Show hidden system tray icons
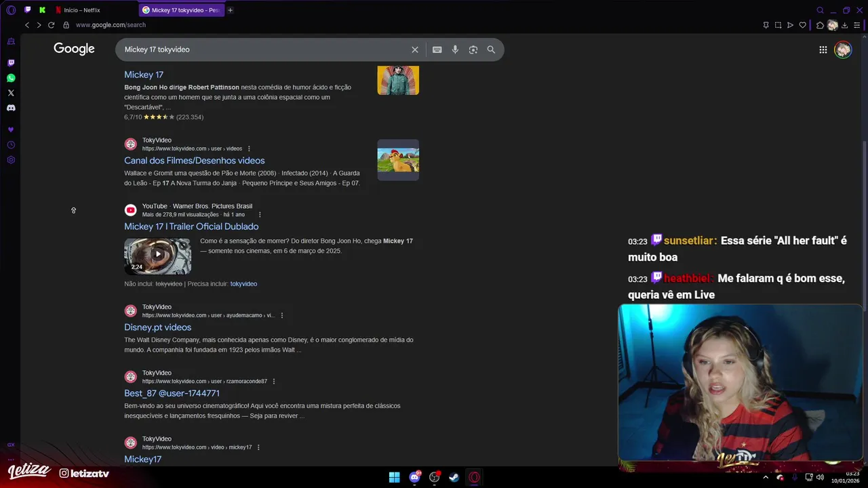This screenshot has width=868, height=488. pos(766,477)
